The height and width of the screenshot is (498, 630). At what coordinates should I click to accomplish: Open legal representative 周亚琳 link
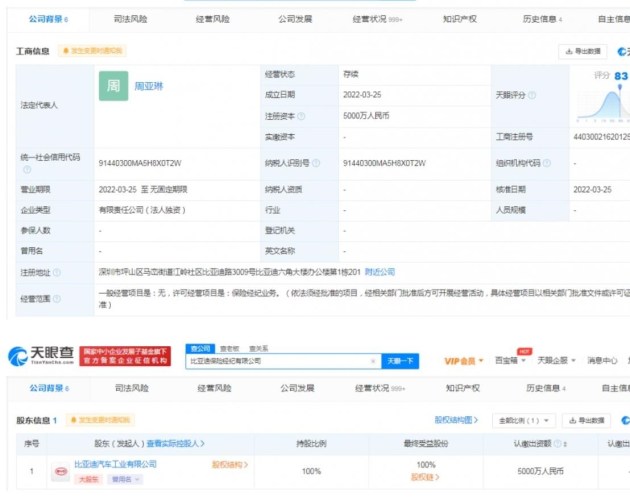pyautogui.click(x=149, y=86)
